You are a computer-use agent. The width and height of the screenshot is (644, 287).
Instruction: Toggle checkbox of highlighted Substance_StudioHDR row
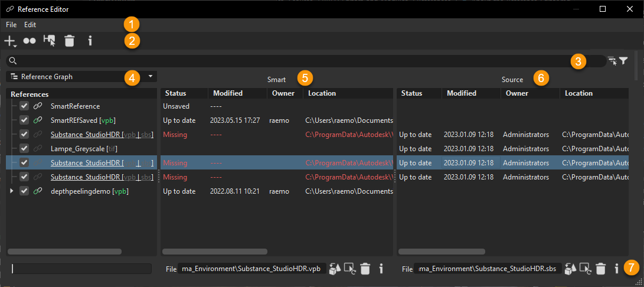[x=24, y=163]
